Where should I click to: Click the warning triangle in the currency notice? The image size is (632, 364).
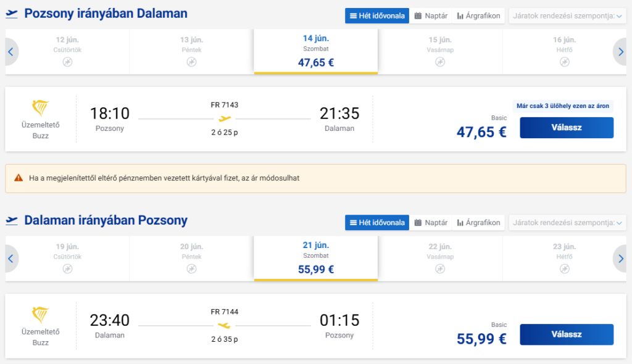tap(19, 178)
